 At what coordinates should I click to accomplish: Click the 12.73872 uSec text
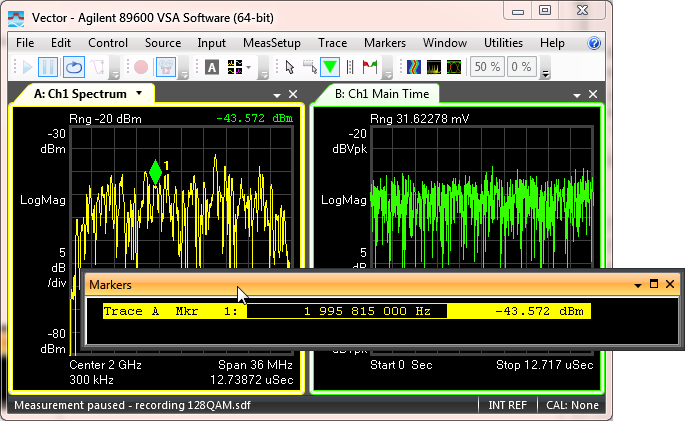tap(252, 380)
